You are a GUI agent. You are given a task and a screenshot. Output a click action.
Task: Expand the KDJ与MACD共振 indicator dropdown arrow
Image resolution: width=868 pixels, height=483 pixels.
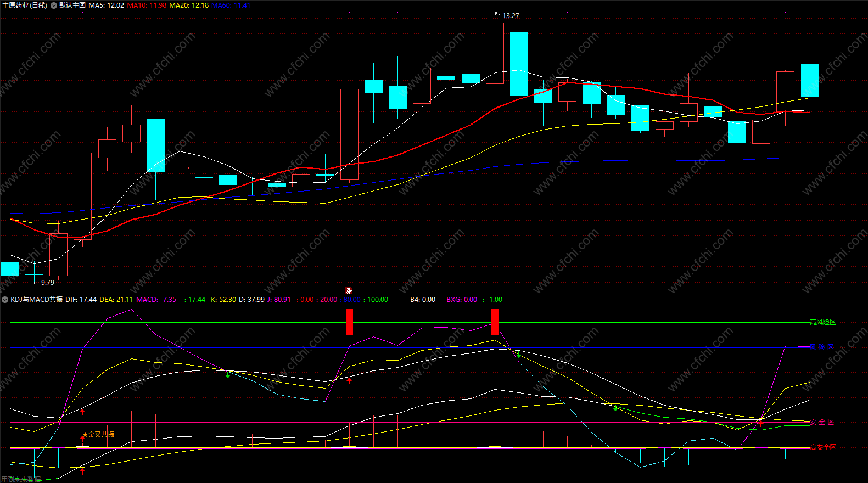pyautogui.click(x=5, y=300)
